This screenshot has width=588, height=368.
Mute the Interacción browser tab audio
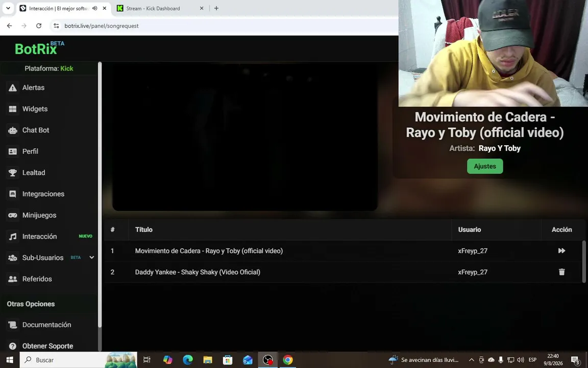click(95, 8)
